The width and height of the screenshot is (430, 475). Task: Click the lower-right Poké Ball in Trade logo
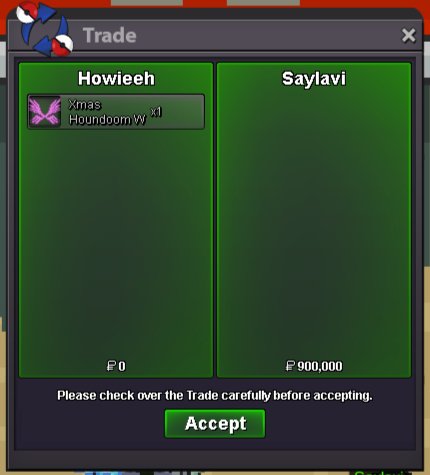click(62, 45)
